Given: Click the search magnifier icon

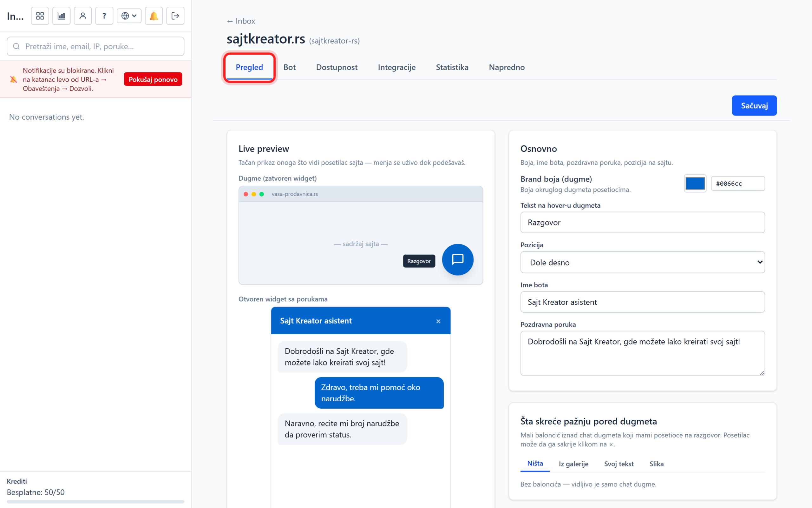Looking at the screenshot, I should click(x=16, y=46).
